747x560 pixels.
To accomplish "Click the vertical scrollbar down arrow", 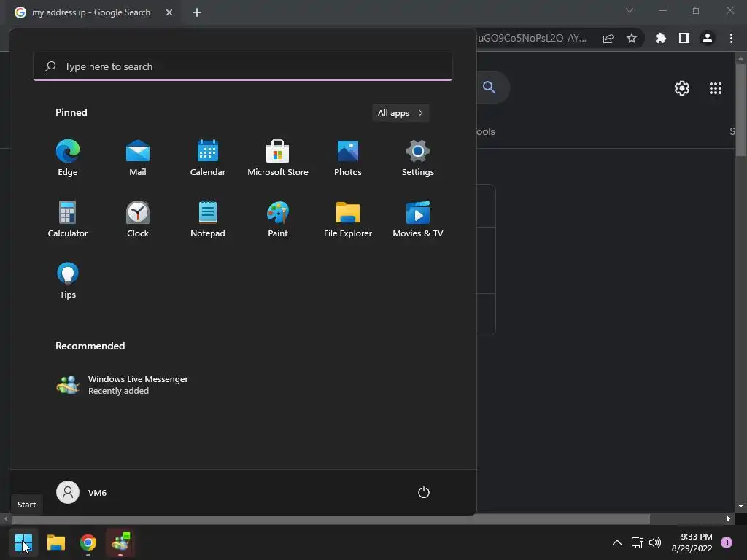I will (x=740, y=506).
